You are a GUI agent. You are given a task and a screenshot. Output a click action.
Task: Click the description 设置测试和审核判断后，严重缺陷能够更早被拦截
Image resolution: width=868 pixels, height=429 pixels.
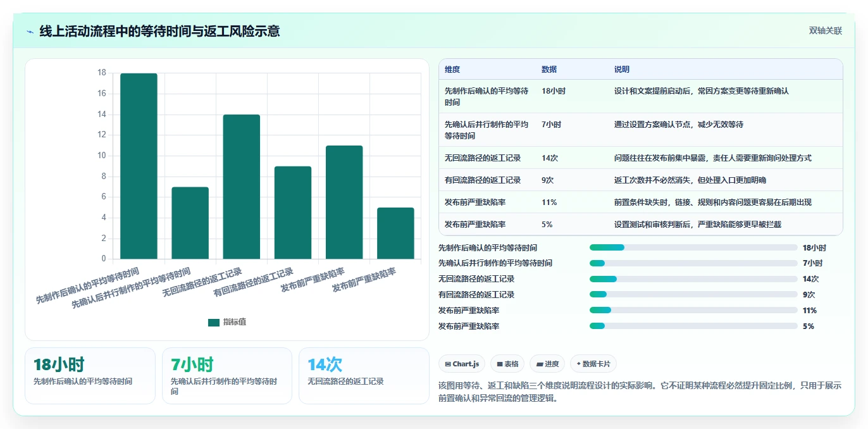point(698,225)
